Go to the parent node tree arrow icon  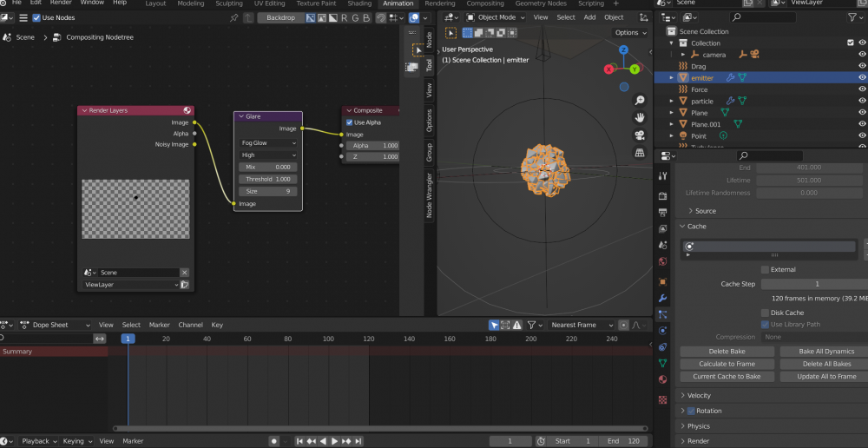248,17
